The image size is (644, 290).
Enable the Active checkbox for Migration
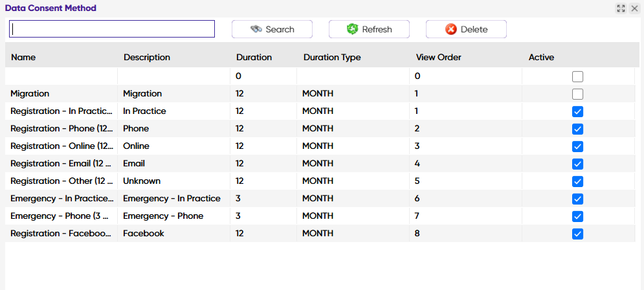(x=577, y=94)
